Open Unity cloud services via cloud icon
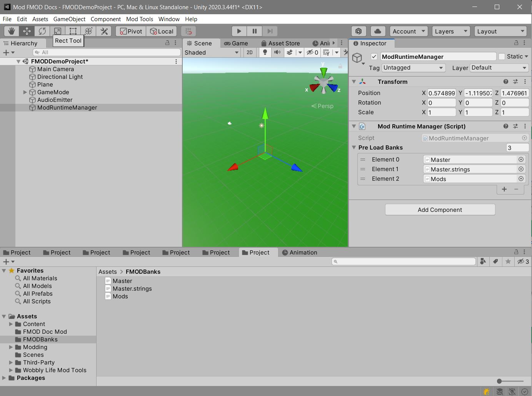Screen dimensions: 532x396 pos(378,31)
